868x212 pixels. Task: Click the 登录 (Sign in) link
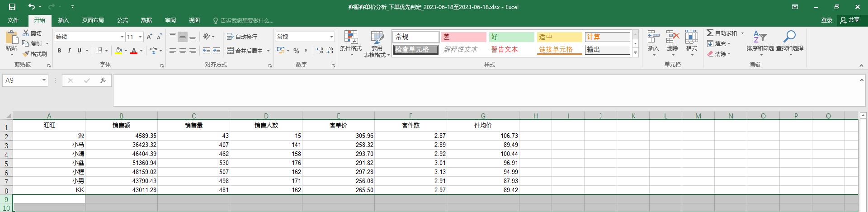[x=826, y=20]
